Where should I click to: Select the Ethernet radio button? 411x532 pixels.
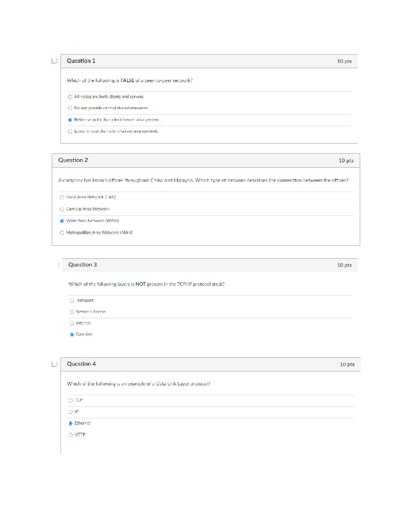coord(71,423)
